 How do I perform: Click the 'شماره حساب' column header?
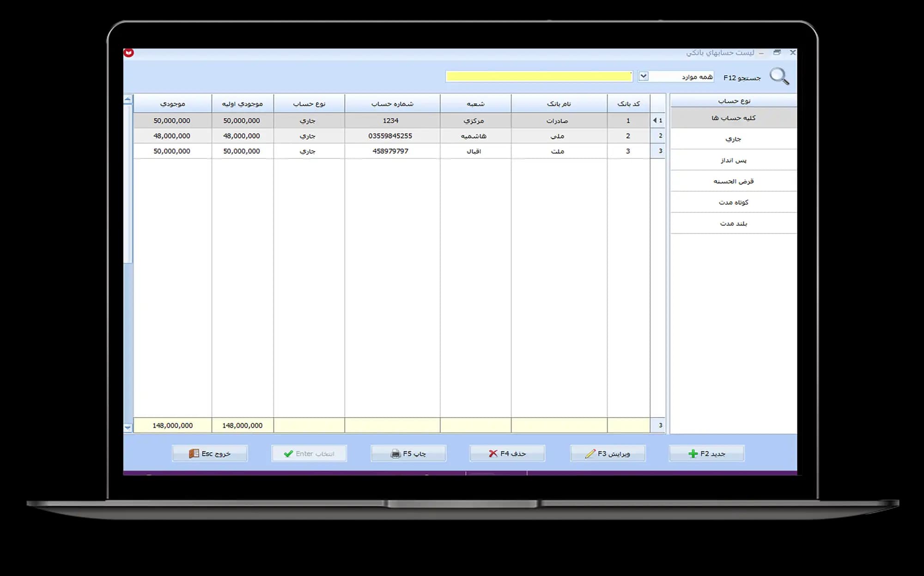click(x=392, y=103)
